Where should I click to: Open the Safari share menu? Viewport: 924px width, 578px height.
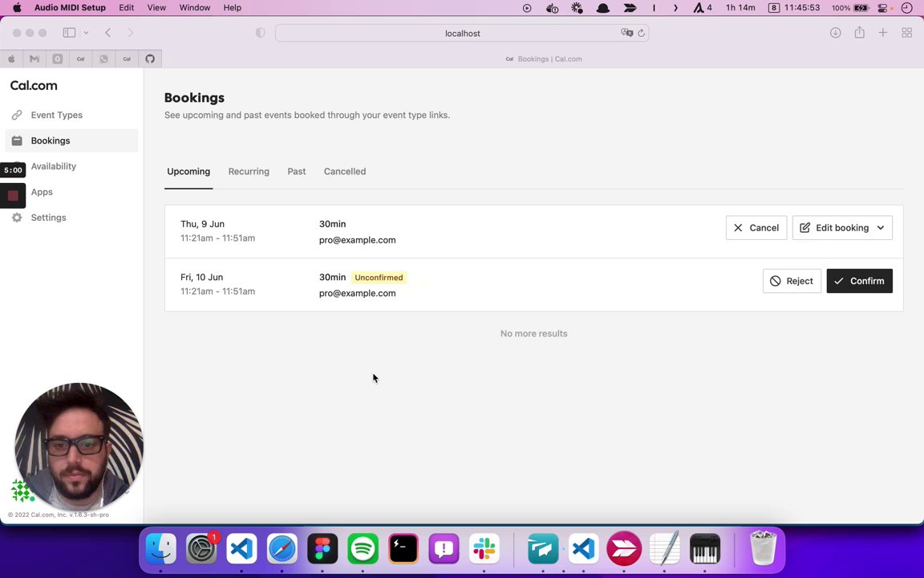[860, 33]
